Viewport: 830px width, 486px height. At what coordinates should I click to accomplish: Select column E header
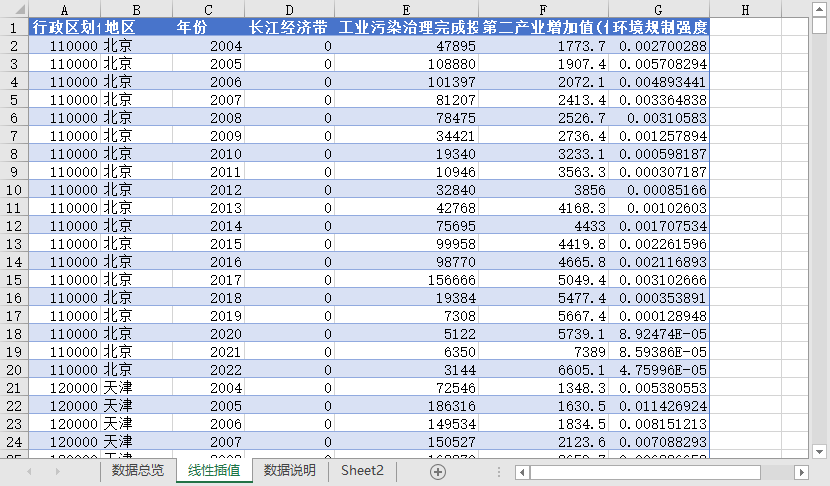pos(407,10)
